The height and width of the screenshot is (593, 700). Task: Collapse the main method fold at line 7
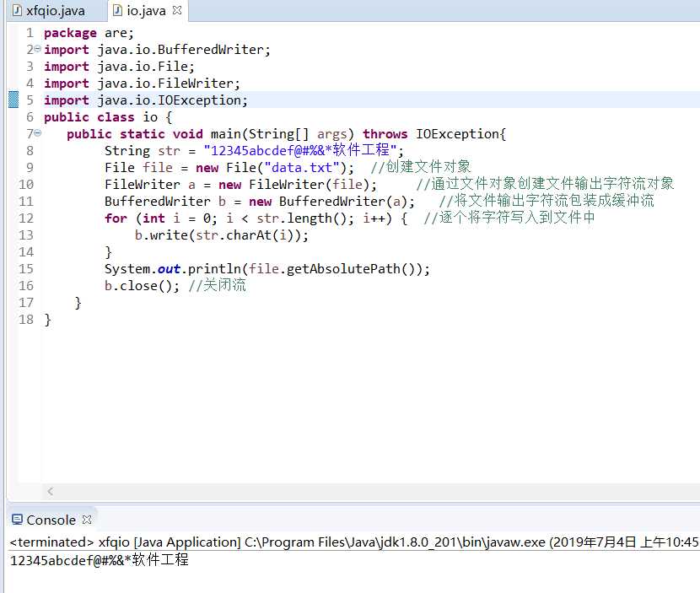point(37,132)
